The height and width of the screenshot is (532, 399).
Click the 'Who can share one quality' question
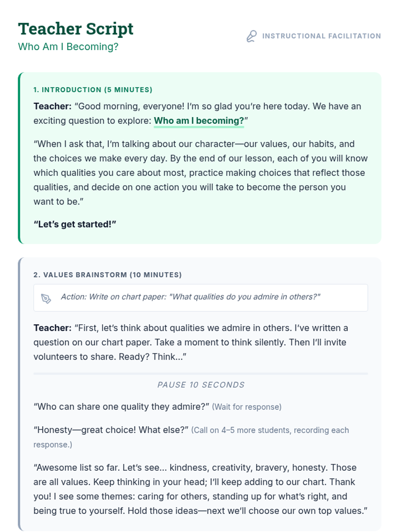[121, 407]
